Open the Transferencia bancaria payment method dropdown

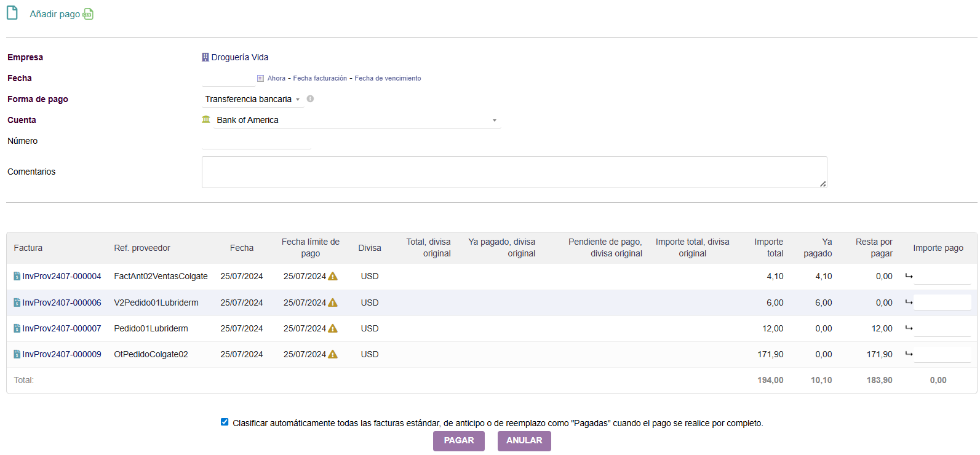coord(252,99)
